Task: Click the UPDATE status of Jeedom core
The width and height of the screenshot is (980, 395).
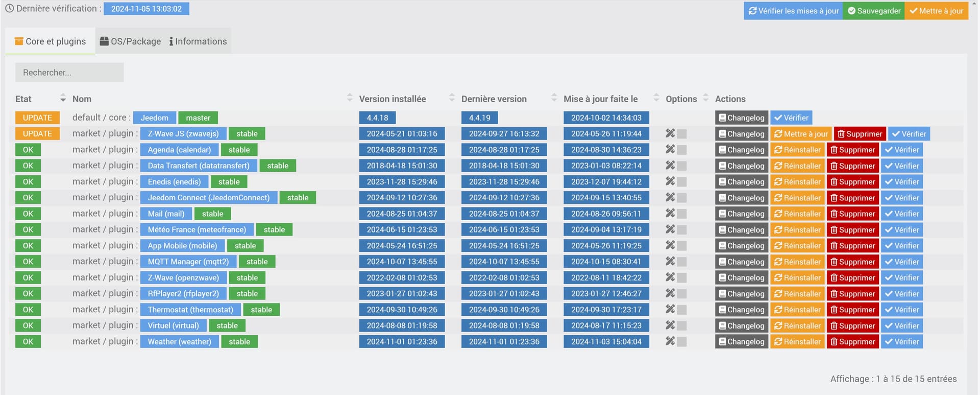Action: (x=37, y=118)
